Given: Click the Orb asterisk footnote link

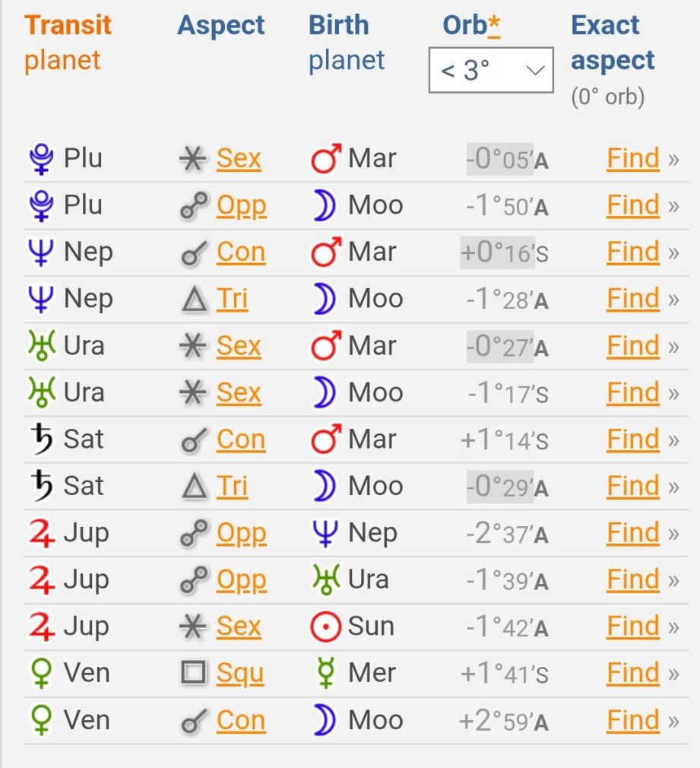Looking at the screenshot, I should coord(494,25).
